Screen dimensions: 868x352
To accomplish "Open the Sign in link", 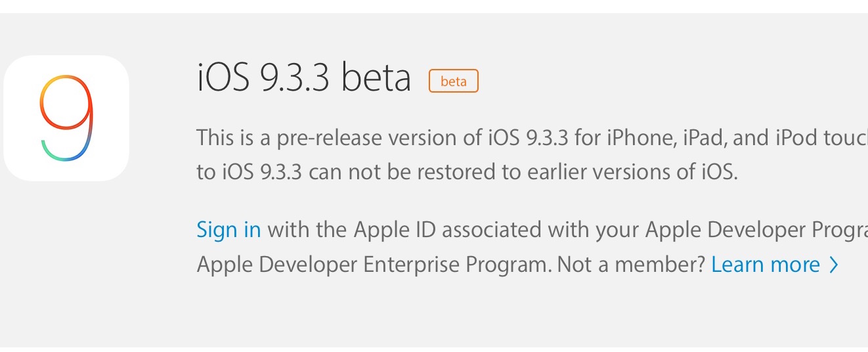I will [228, 230].
